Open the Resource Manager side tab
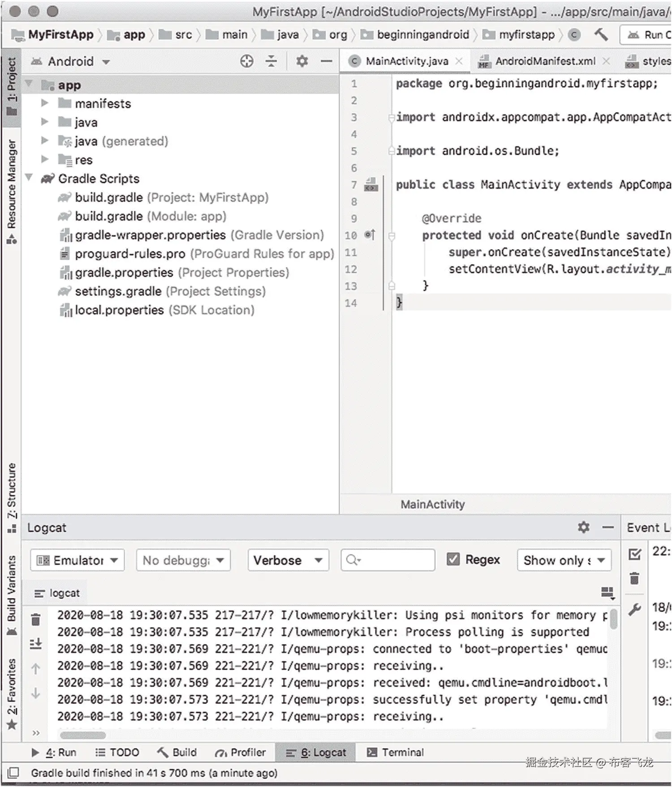This screenshot has height=787, width=672. 12,192
